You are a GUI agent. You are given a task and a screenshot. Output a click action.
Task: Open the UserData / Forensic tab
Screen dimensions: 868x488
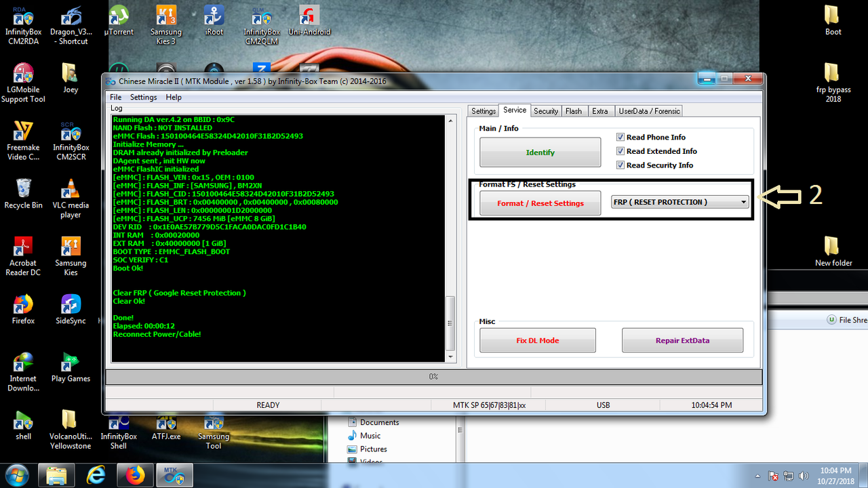pyautogui.click(x=649, y=111)
